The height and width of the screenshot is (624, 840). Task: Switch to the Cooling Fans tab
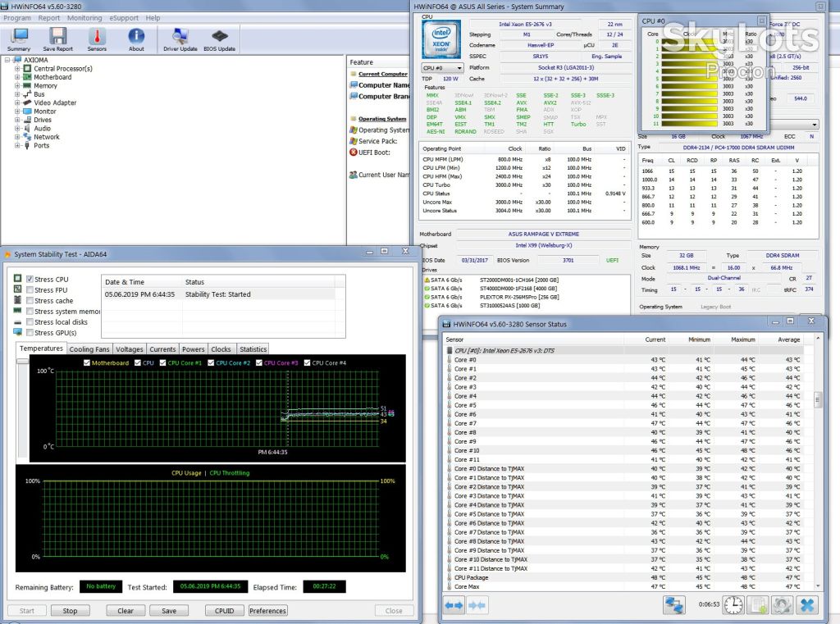(x=89, y=349)
